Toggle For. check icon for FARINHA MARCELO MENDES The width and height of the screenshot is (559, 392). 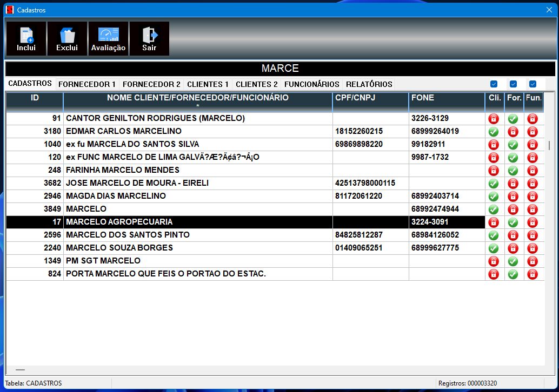tap(513, 171)
